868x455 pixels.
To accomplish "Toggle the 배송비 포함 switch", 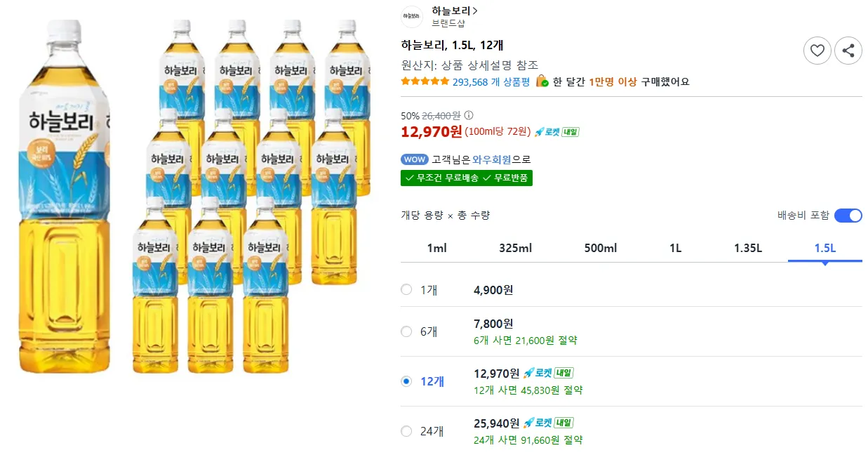I will click(x=848, y=216).
